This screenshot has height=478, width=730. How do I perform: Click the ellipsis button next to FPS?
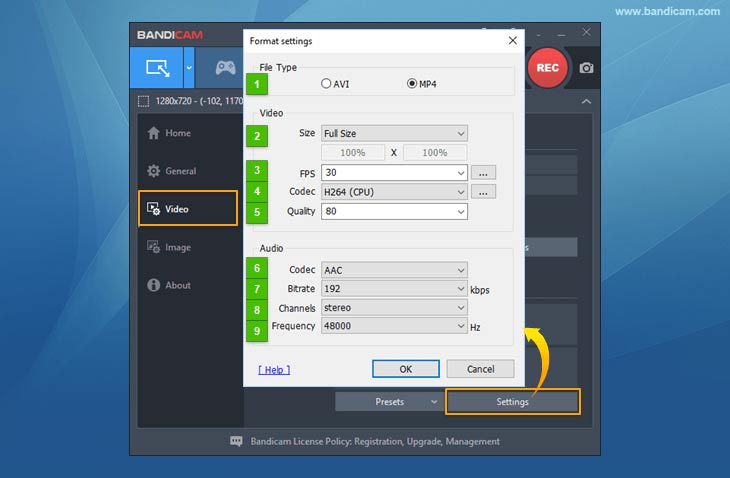pyautogui.click(x=483, y=173)
